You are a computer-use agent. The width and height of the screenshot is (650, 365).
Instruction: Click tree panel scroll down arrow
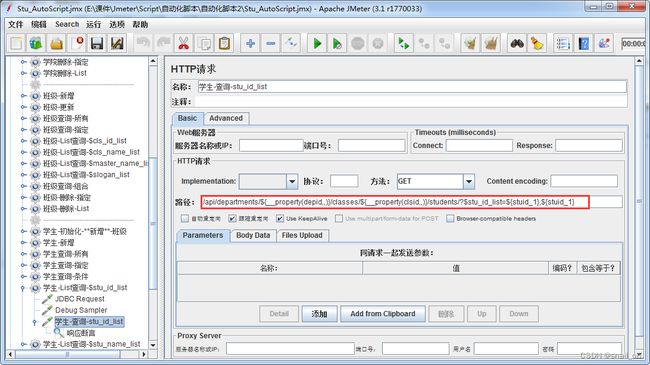[x=153, y=345]
